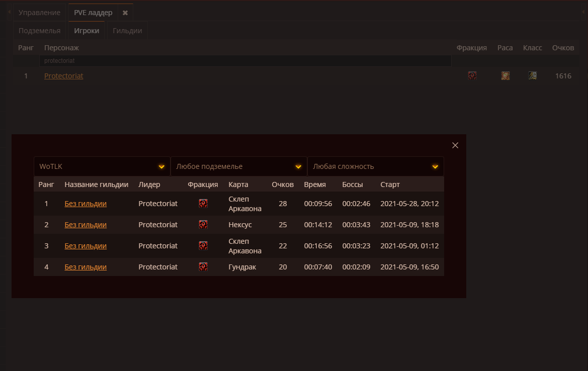Open Без гильдии link in rank 1 row
The image size is (588, 371).
[86, 204]
